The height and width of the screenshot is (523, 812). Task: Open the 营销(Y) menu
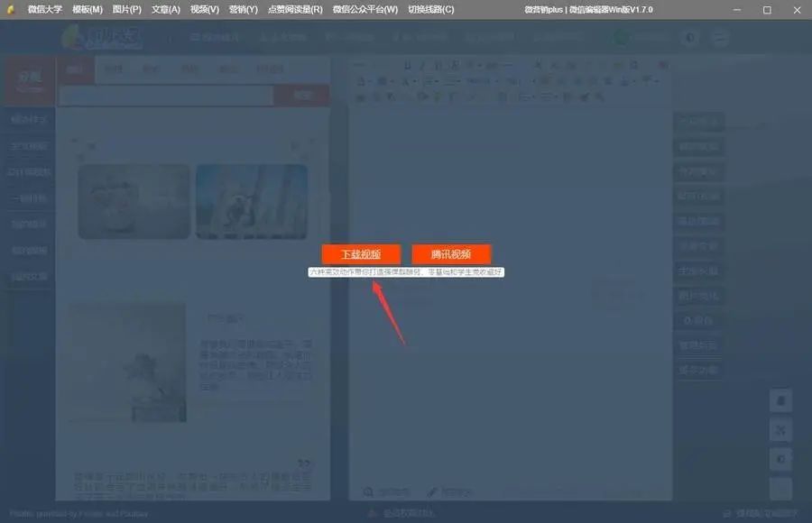(244, 9)
